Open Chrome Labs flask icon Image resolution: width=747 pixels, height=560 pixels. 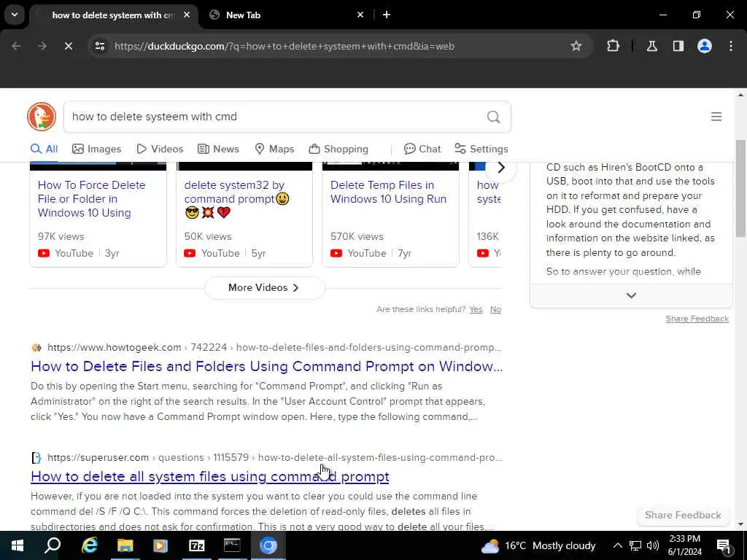point(652,46)
